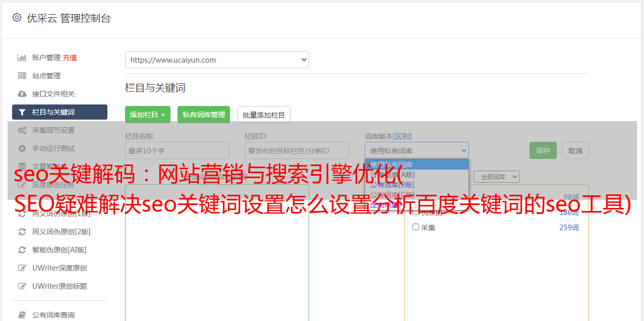The height and width of the screenshot is (321, 644).
Task: Focus the 栏目ID input field
Action: pyautogui.click(x=297, y=150)
